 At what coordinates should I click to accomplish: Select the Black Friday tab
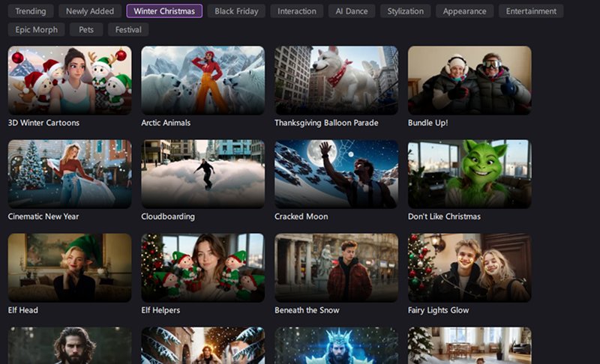(x=236, y=11)
